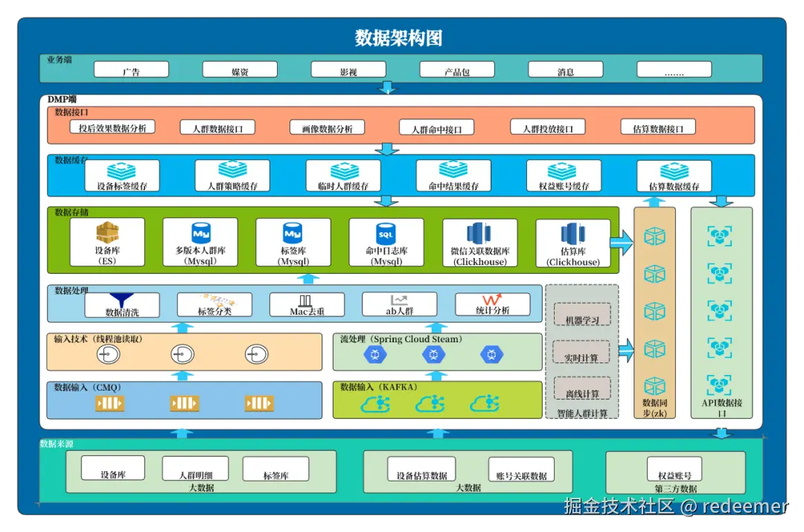The image size is (804, 532).
Task: Click the 标签库 MySQL database icon
Action: coord(293,233)
